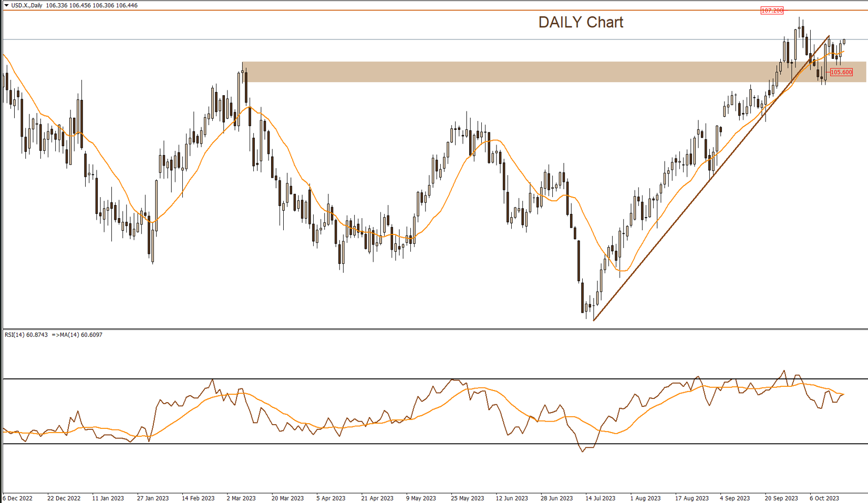Click the 27 Jan 2023 date label

[153, 498]
